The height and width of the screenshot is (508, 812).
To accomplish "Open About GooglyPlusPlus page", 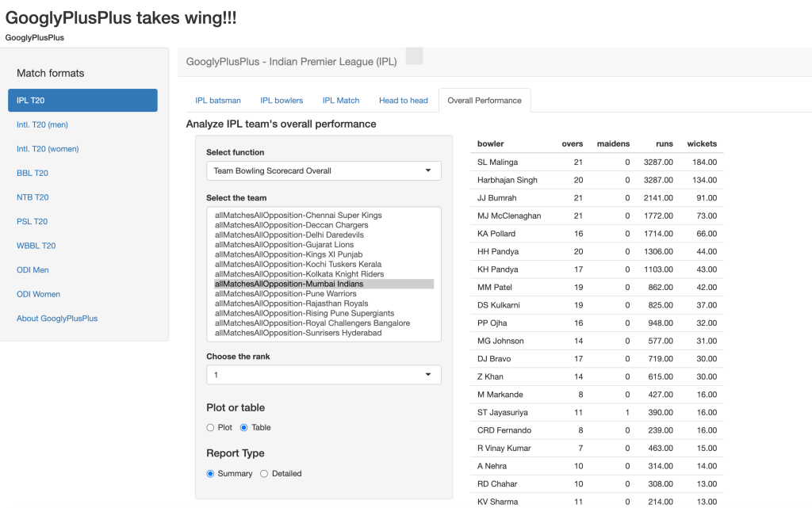I will (57, 319).
